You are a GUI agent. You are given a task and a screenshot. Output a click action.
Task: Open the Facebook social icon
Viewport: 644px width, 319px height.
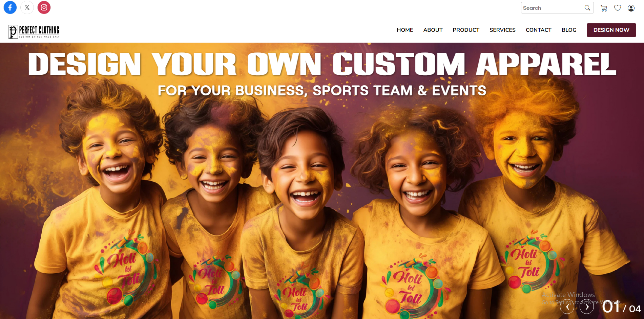pyautogui.click(x=10, y=7)
